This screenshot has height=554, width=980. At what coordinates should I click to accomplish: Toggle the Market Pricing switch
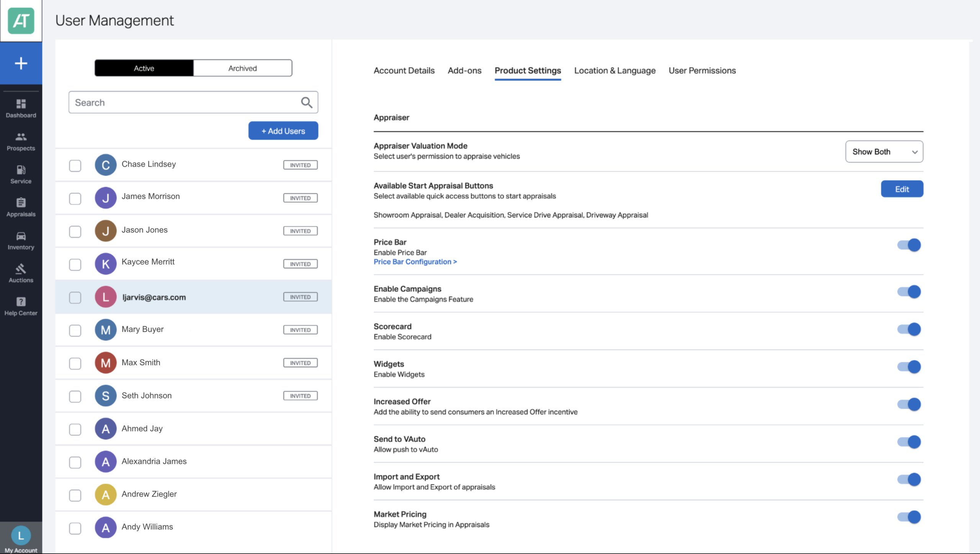[909, 517]
